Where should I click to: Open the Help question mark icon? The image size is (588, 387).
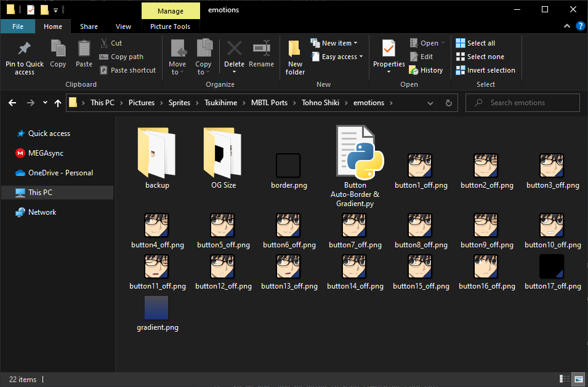click(x=580, y=26)
